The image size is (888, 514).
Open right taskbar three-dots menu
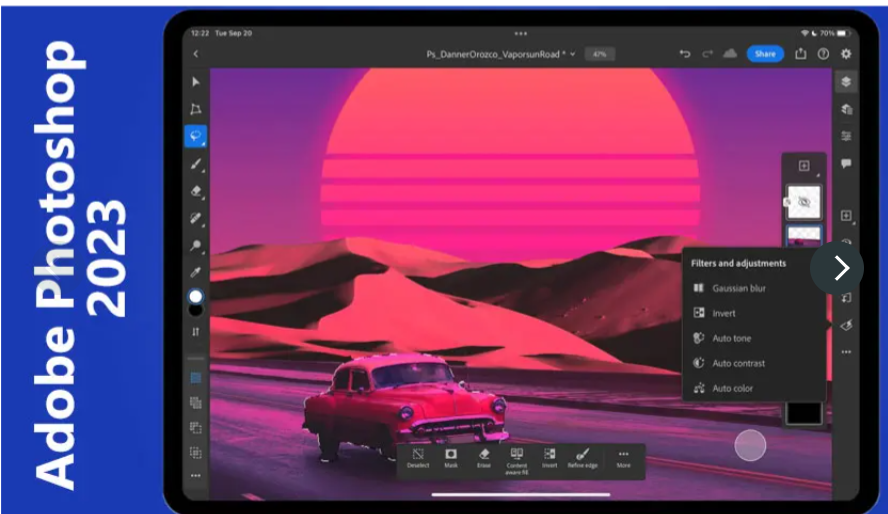[x=846, y=352]
